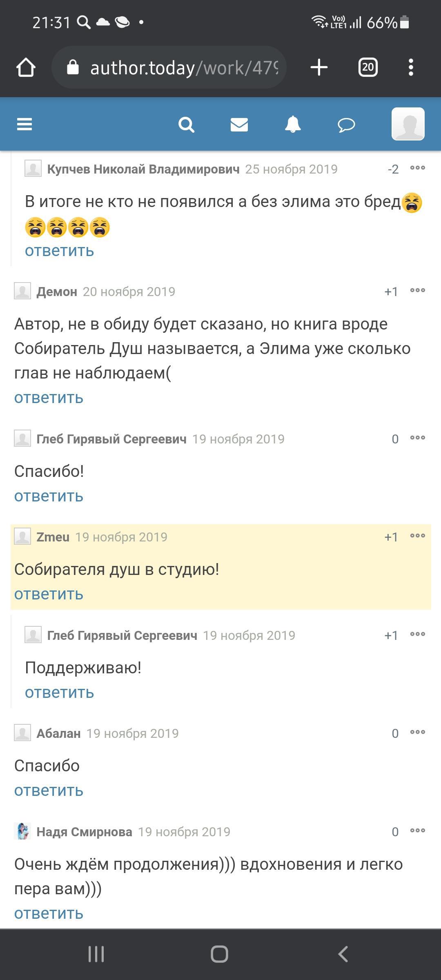Open the user profile avatar menu
441x980 pixels.
click(408, 124)
